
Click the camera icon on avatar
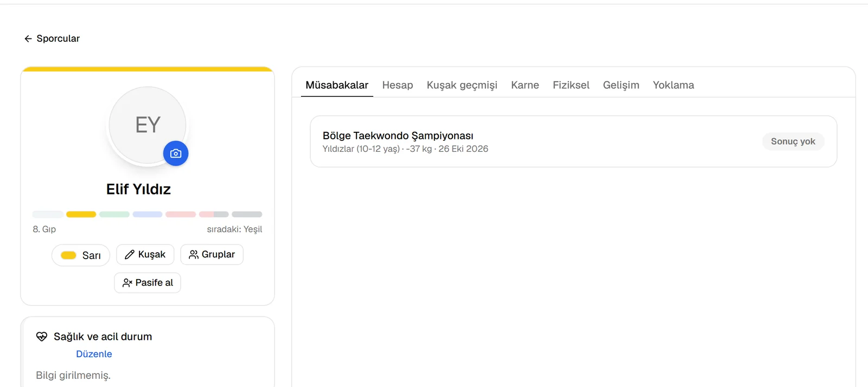point(176,154)
